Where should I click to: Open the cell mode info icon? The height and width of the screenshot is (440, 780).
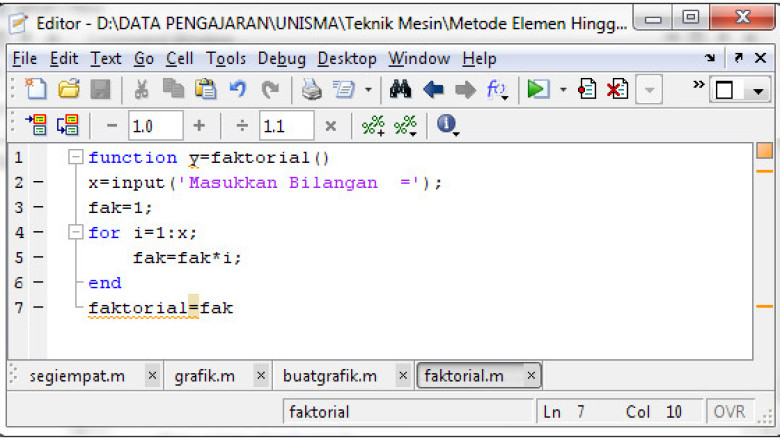pos(447,125)
